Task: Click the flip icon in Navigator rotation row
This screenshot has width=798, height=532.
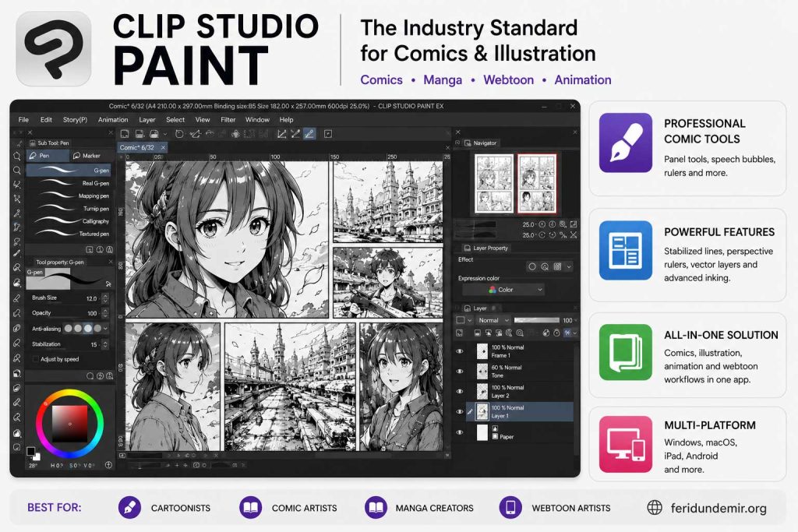Action: tap(574, 235)
